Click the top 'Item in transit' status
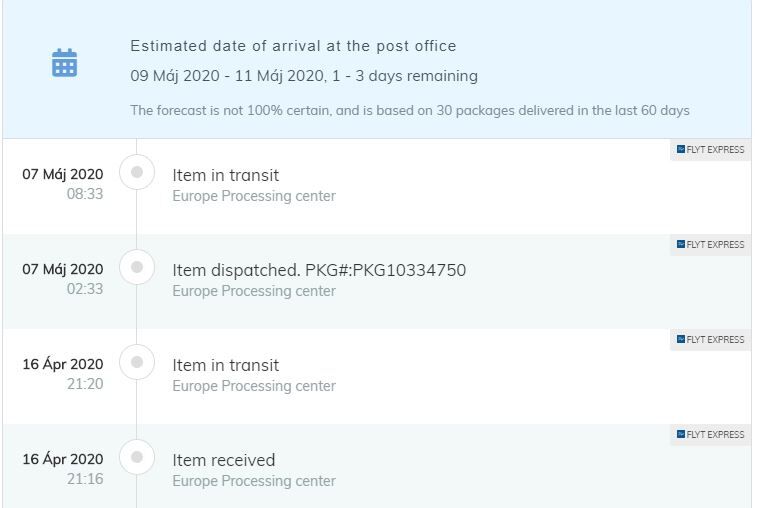The height and width of the screenshot is (508, 764). (226, 175)
